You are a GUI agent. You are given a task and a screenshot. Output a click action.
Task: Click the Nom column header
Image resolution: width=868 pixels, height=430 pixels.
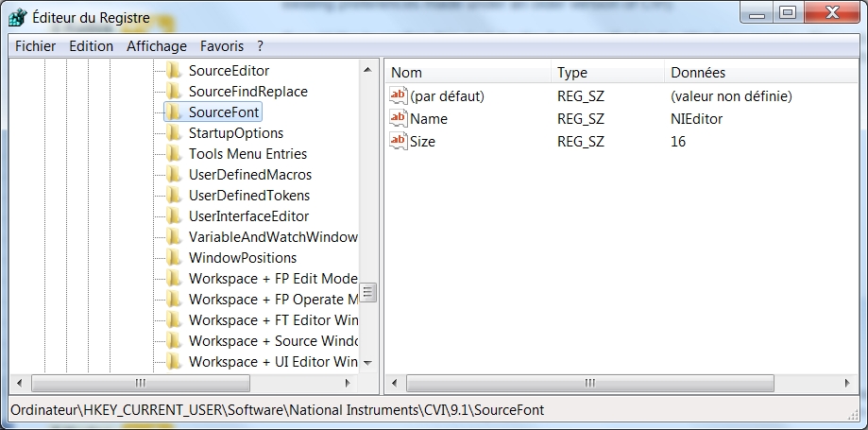click(467, 73)
